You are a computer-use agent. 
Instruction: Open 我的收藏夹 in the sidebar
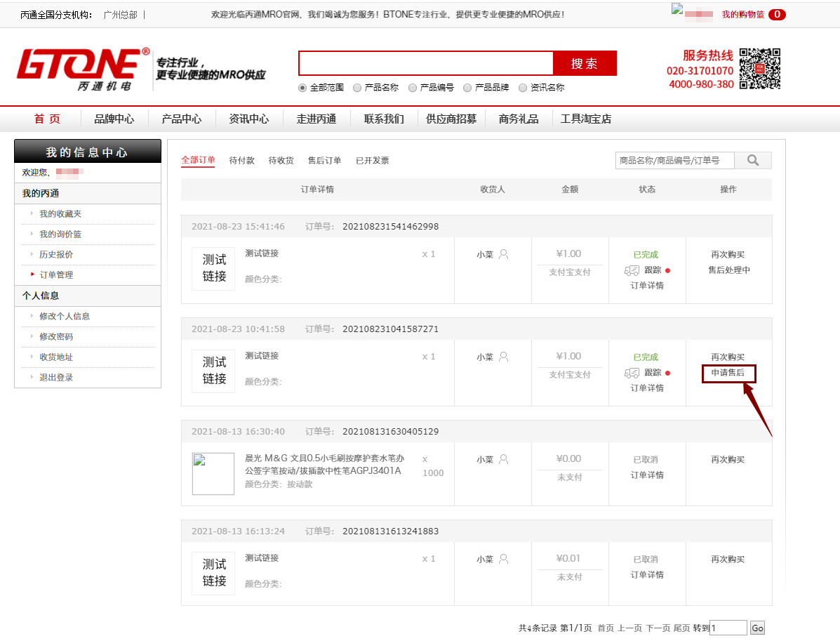tap(60, 214)
